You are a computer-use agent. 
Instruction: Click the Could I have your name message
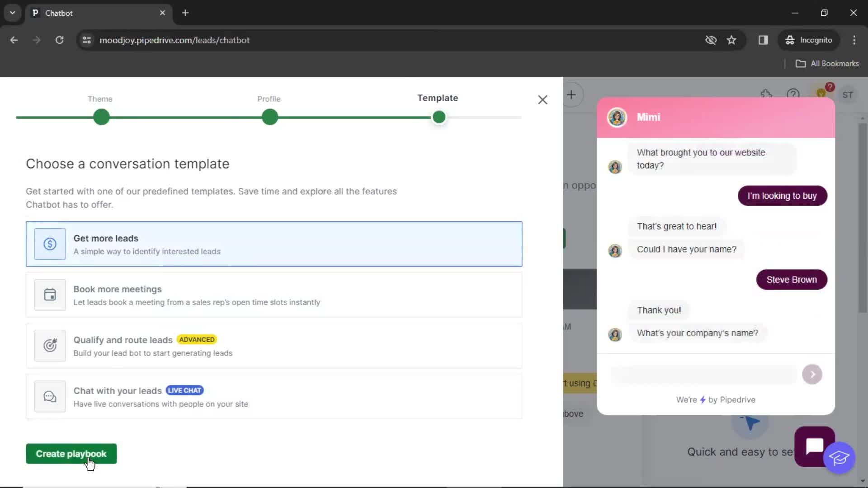tap(686, 249)
